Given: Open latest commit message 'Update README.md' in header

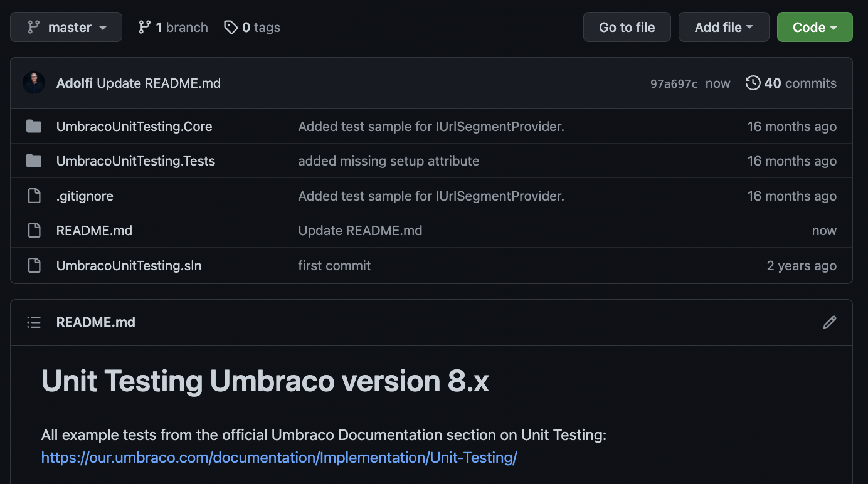Looking at the screenshot, I should click(159, 83).
